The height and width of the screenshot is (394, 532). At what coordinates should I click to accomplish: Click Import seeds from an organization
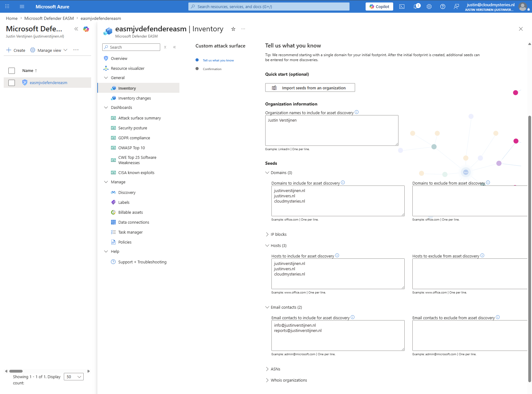point(310,88)
